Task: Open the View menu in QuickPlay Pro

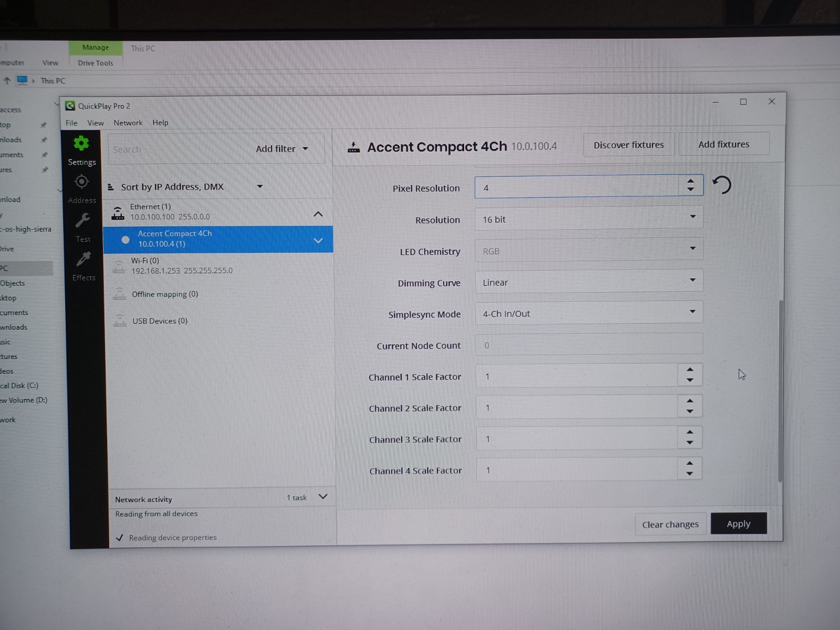Action: coord(96,123)
